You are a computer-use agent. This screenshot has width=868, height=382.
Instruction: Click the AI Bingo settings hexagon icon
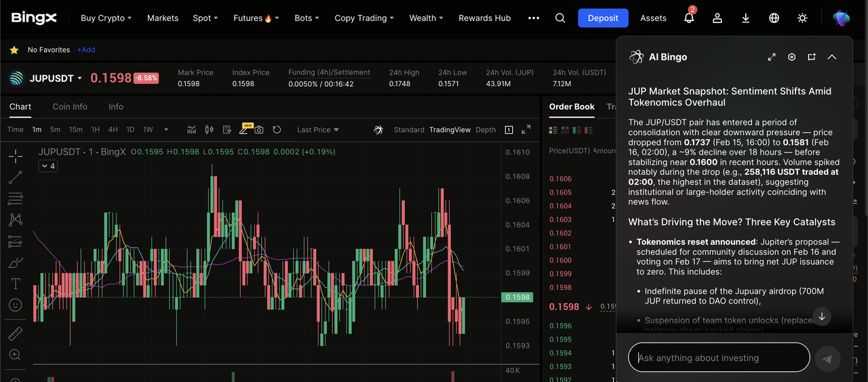791,57
